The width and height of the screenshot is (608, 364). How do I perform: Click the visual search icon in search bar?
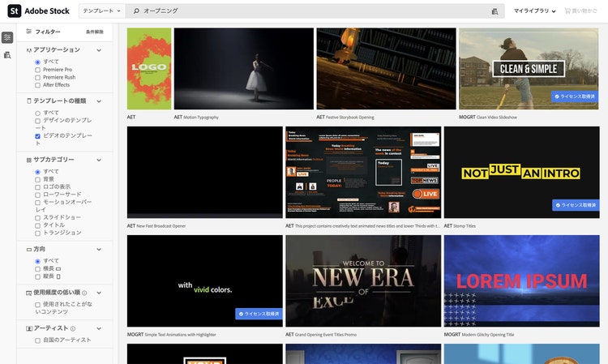[x=495, y=11]
